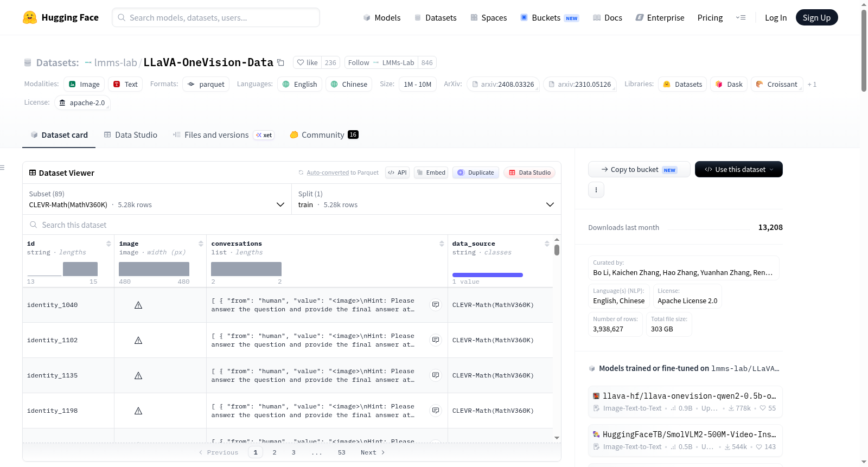Open the extra navigation menu icon
Image resolution: width=868 pixels, height=467 pixels.
click(x=741, y=17)
